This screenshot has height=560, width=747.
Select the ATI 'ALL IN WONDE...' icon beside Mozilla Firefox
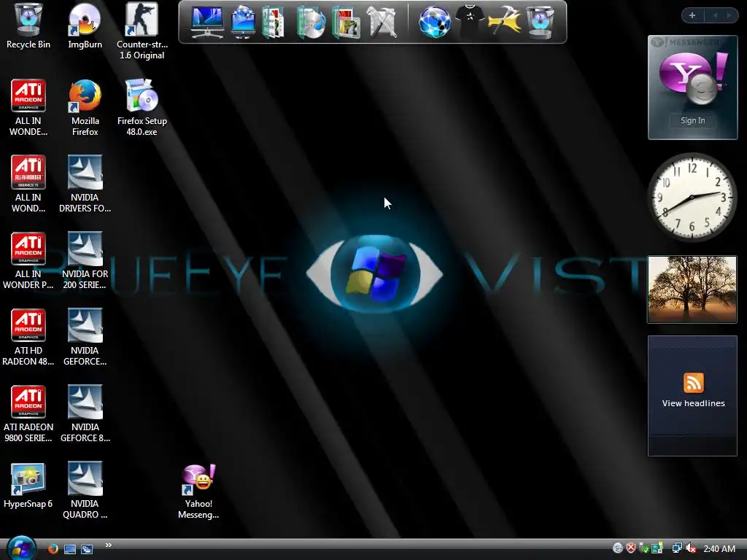tap(28, 108)
